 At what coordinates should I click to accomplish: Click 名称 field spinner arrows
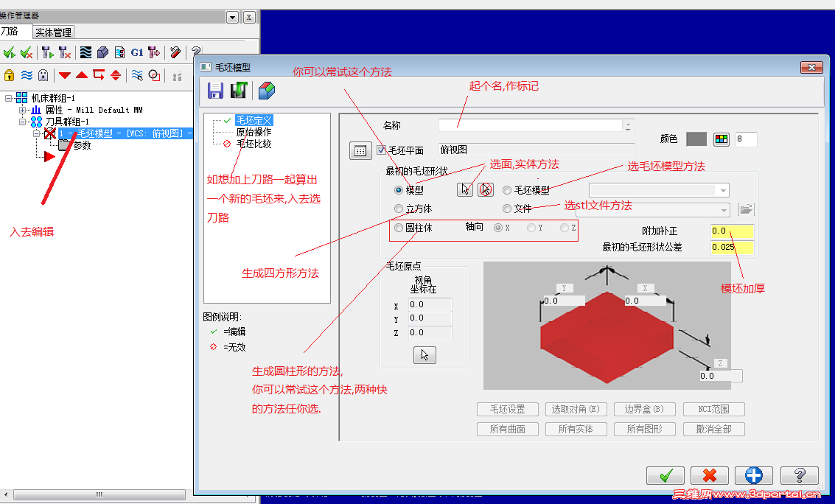pos(628,125)
